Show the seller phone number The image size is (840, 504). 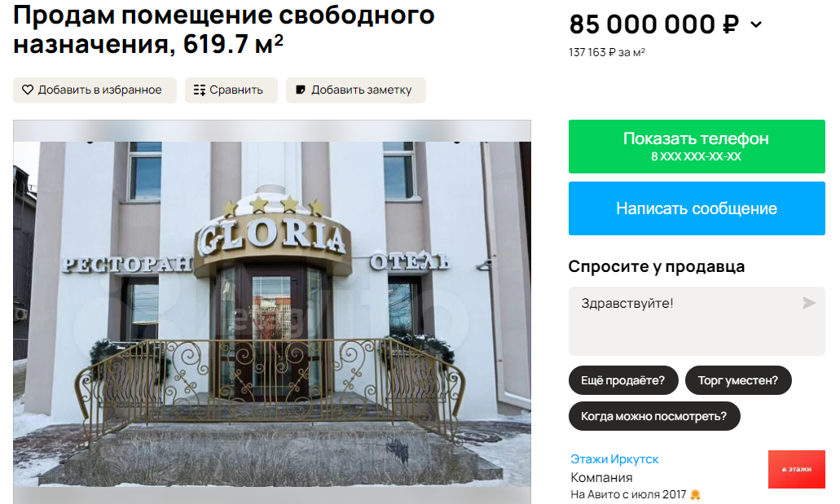click(x=697, y=147)
